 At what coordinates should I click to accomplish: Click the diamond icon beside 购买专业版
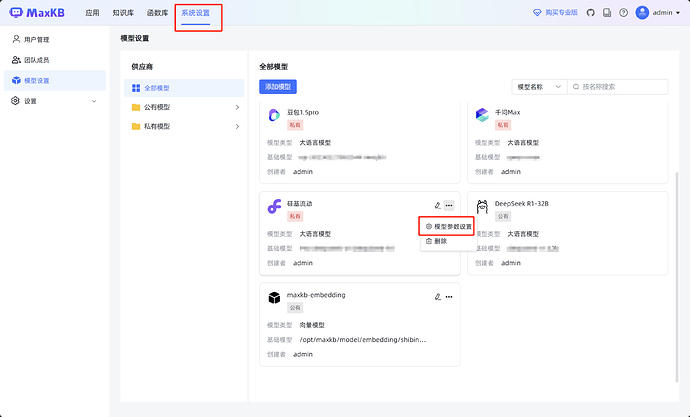[537, 13]
